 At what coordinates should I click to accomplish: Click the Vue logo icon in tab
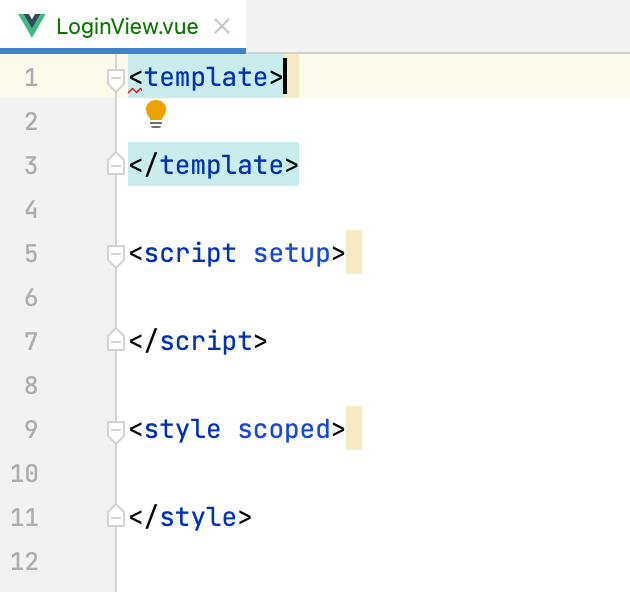click(32, 26)
